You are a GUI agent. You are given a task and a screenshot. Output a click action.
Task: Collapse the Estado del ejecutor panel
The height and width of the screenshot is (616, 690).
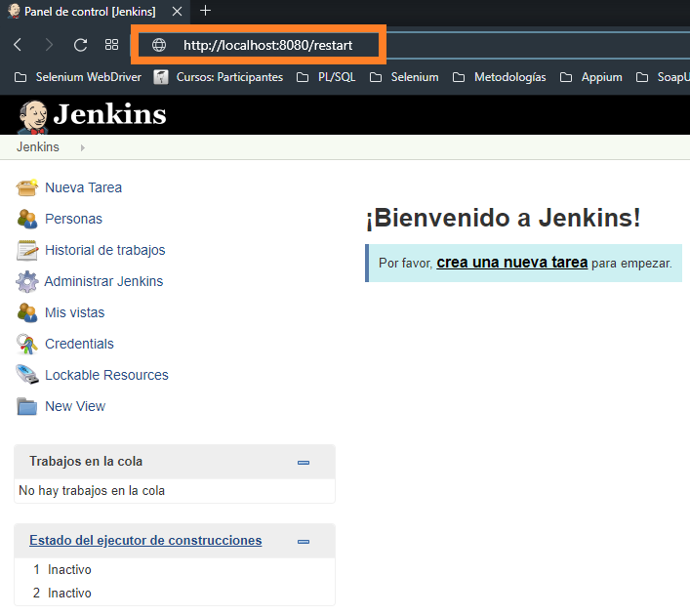point(304,541)
